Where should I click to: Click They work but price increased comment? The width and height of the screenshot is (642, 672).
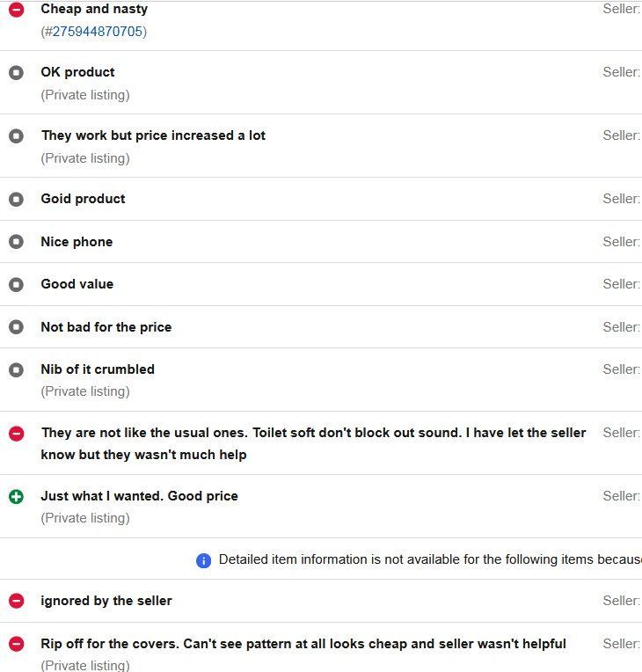[153, 135]
